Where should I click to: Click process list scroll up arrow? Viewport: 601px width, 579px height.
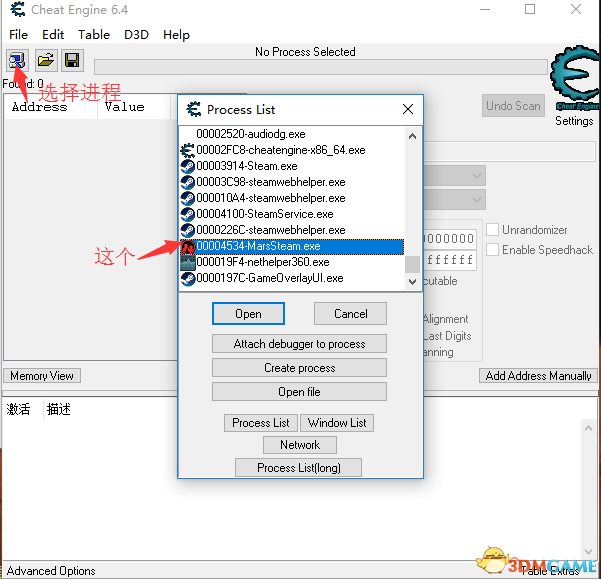[412, 136]
